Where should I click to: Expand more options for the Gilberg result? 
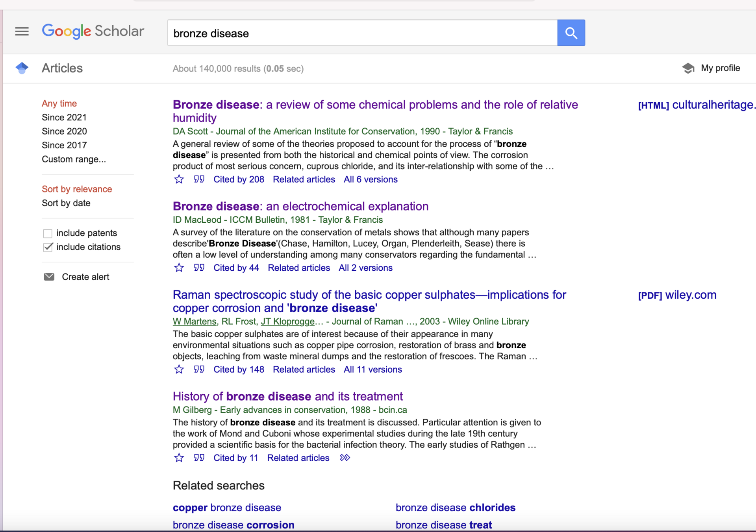click(345, 458)
